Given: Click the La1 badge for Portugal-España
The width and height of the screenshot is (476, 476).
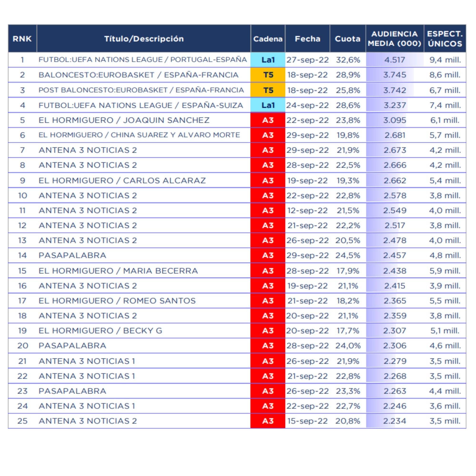Looking at the screenshot, I should 268,60.
